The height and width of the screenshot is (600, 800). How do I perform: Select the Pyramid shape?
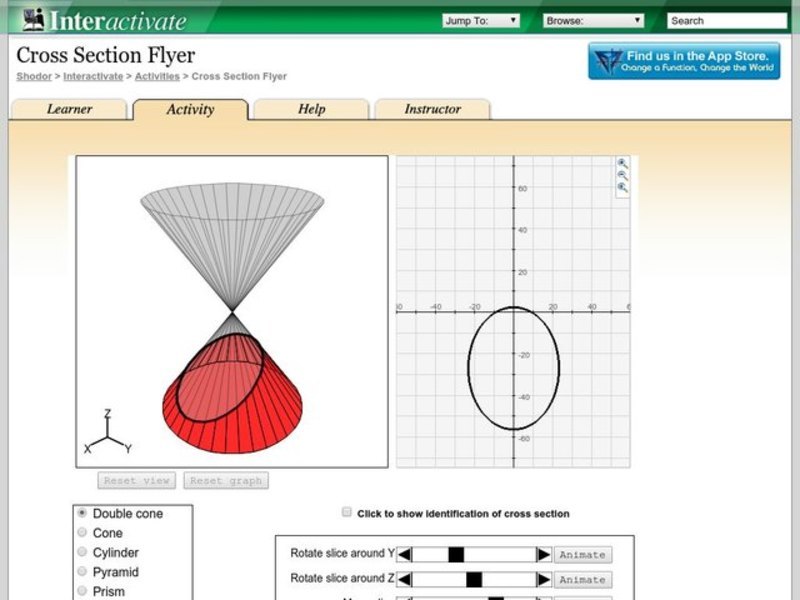pyautogui.click(x=82, y=571)
